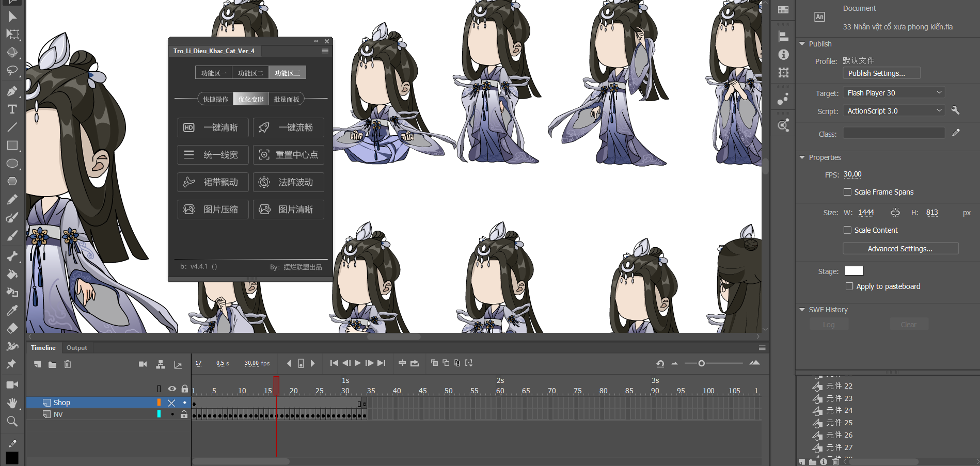Switch to the Output tab
980x466 pixels.
tap(76, 348)
